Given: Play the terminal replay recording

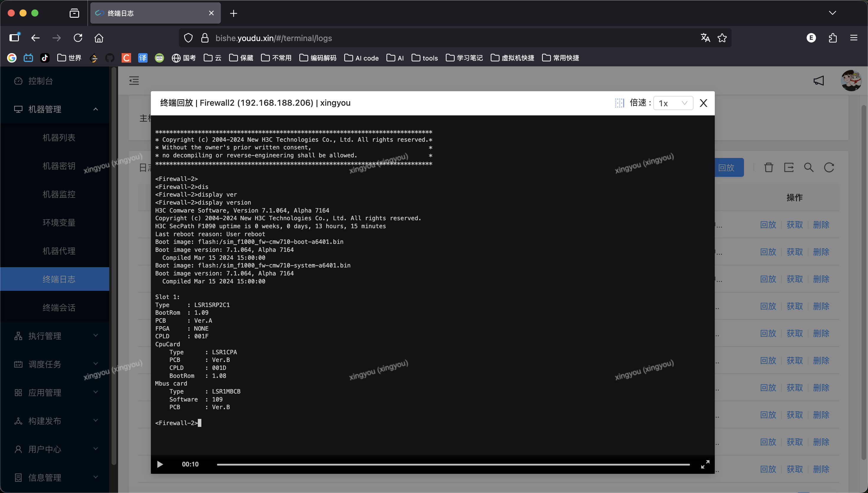Looking at the screenshot, I should [x=160, y=464].
